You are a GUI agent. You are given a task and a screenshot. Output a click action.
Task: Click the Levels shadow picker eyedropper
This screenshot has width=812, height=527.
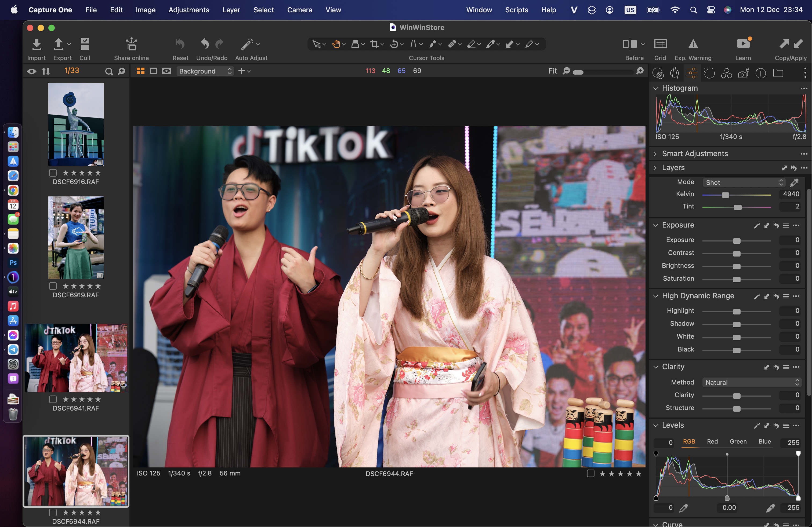pyautogui.click(x=683, y=508)
